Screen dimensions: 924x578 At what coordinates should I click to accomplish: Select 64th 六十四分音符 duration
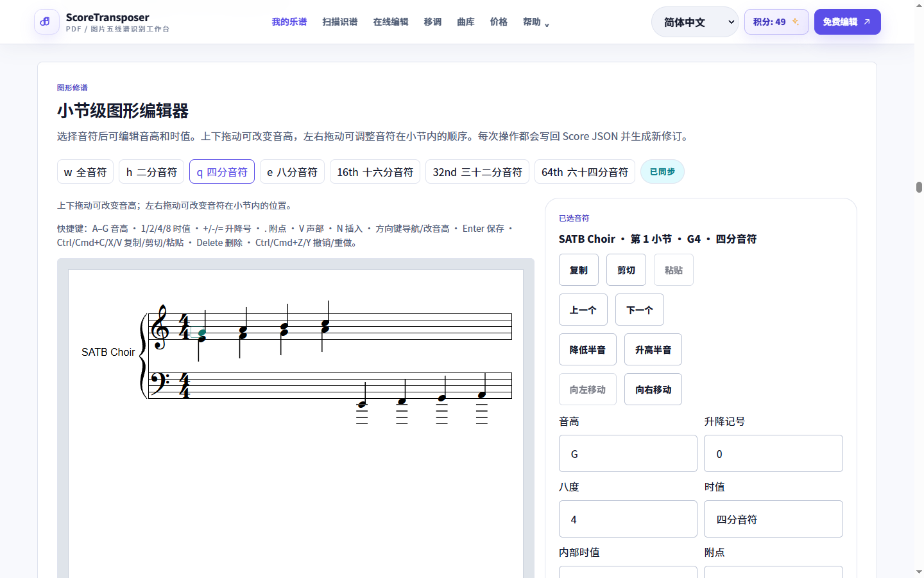tap(585, 171)
